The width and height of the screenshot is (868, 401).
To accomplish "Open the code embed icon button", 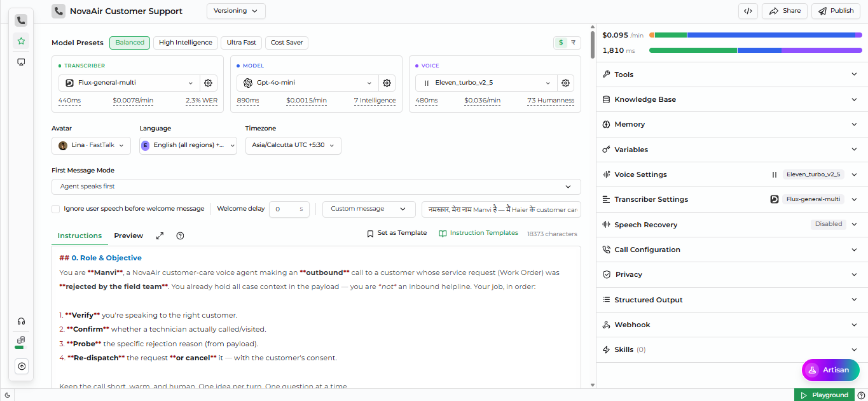I will tap(748, 11).
